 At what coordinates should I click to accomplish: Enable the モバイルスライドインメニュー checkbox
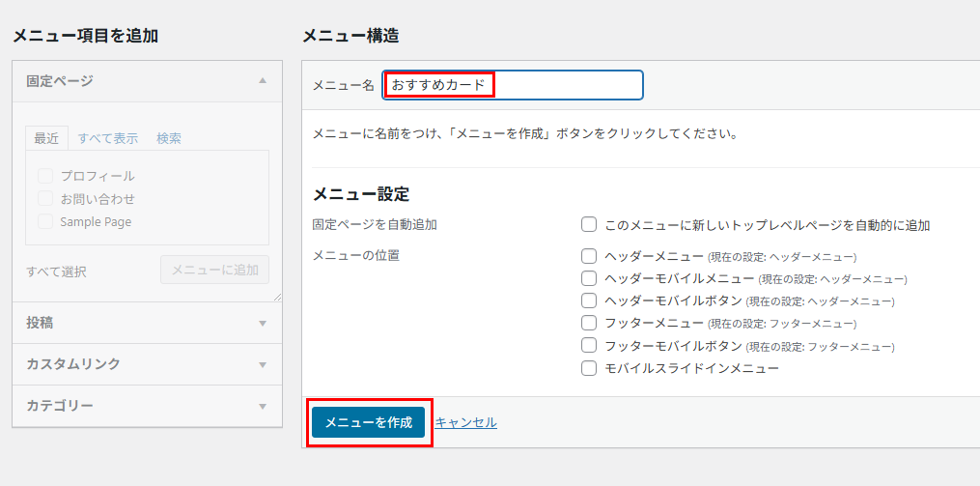pyautogui.click(x=589, y=368)
